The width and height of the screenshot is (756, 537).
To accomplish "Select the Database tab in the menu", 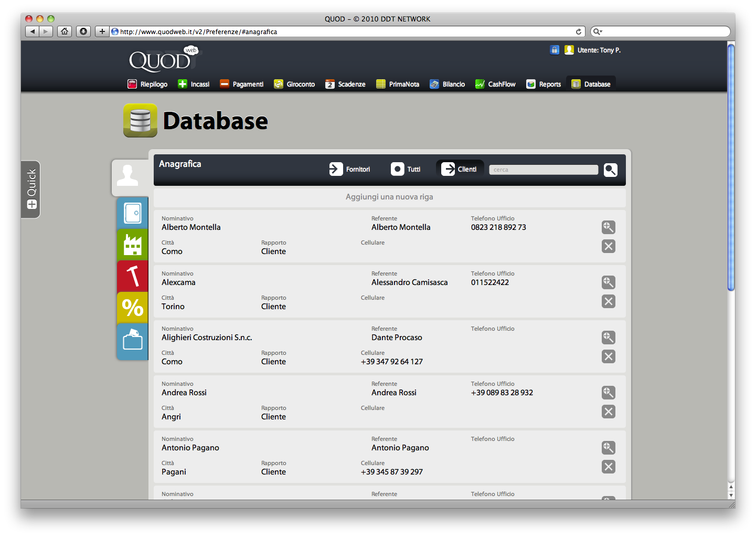I will 591,84.
